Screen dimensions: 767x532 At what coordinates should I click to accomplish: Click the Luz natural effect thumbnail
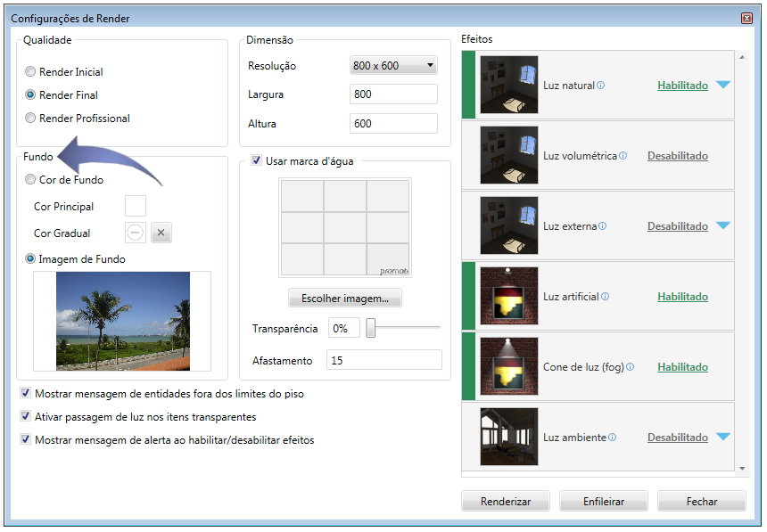(508, 85)
